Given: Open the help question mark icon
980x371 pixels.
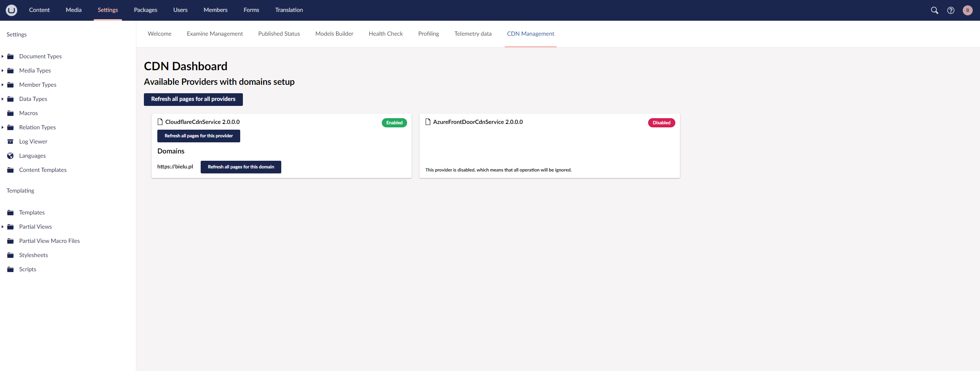Looking at the screenshot, I should pos(950,10).
